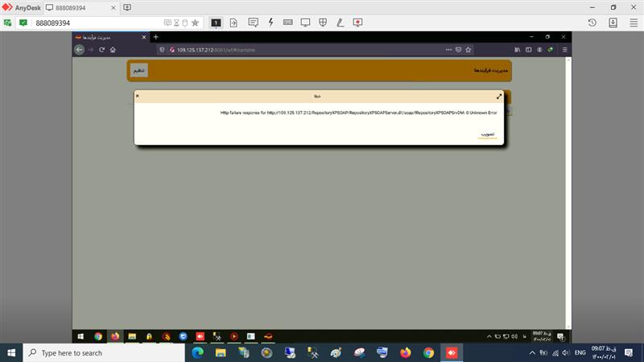The height and width of the screenshot is (362, 644).
Task: Open a new AnyDesk session tab
Action: click(126, 7)
